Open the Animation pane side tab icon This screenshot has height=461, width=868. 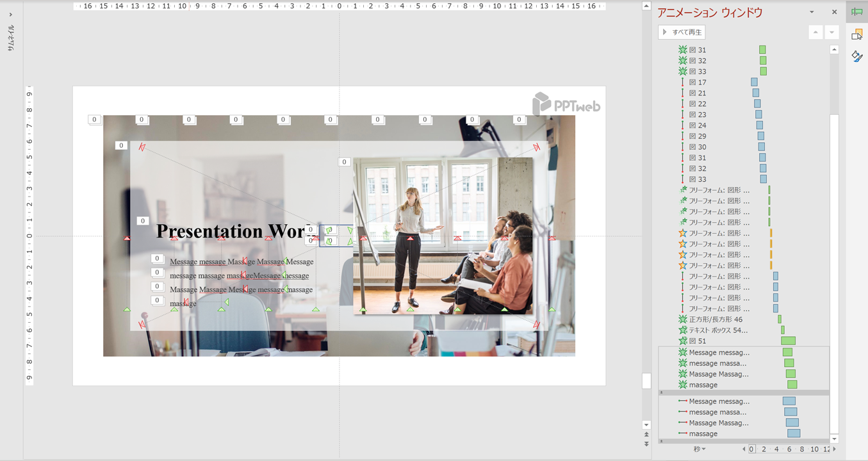(857, 12)
